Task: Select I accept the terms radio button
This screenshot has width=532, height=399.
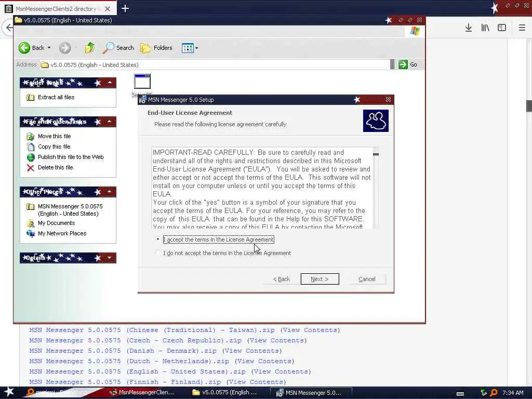Action: [x=157, y=239]
